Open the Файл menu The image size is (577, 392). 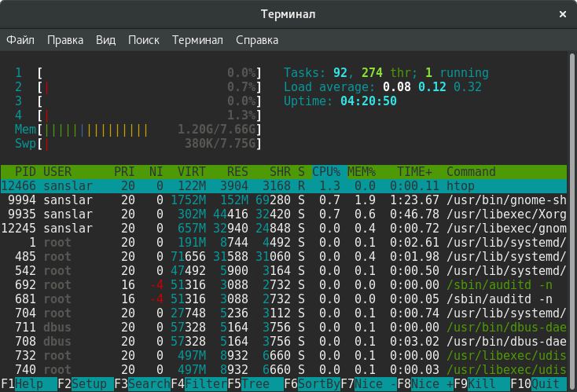(x=20, y=40)
